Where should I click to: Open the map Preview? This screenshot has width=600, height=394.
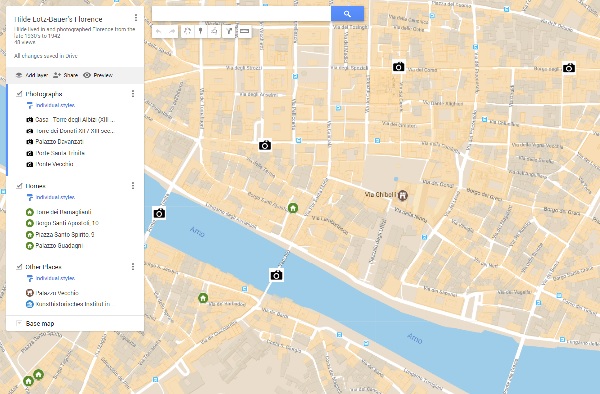[x=98, y=75]
